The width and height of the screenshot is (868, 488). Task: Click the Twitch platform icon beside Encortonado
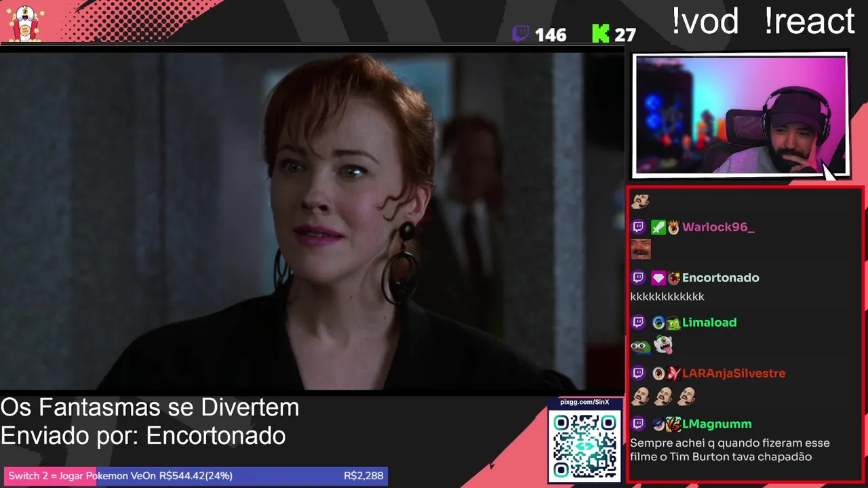coord(638,278)
